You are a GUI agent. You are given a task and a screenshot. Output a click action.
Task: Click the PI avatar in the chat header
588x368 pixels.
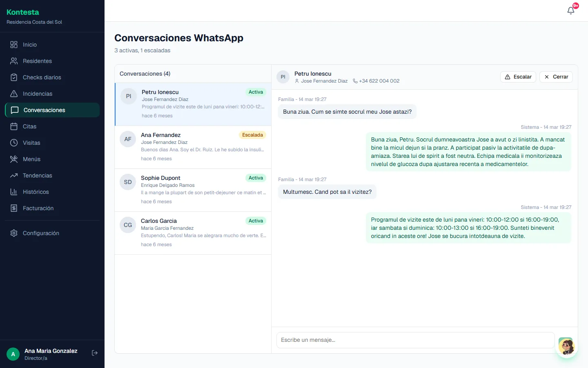point(283,77)
